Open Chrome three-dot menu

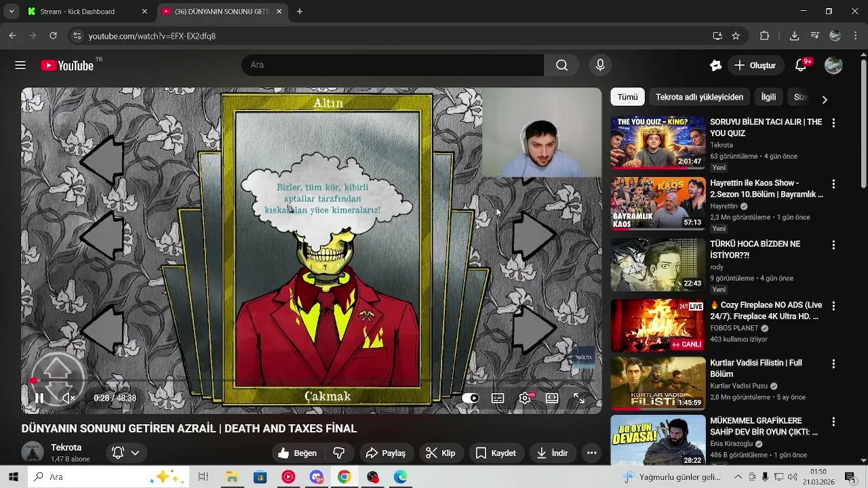854,36
